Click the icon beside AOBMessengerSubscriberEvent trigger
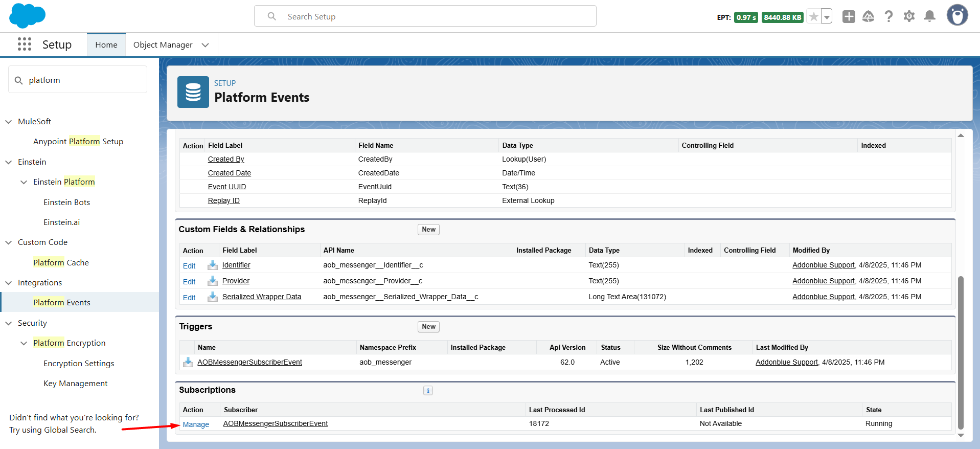 point(188,362)
